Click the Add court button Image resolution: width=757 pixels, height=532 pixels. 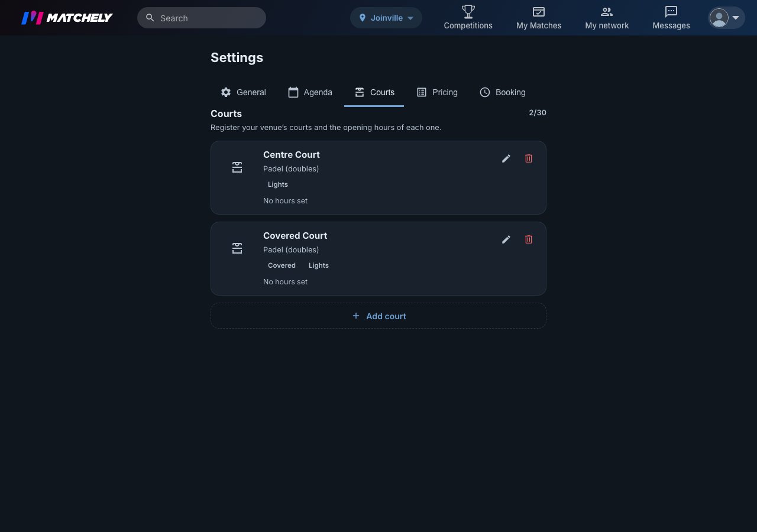tap(378, 316)
